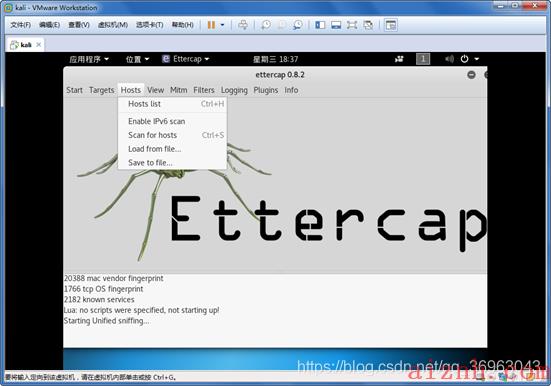Click the Kali screen recorder camera icon
This screenshot has width=551, height=386.
[x=399, y=59]
